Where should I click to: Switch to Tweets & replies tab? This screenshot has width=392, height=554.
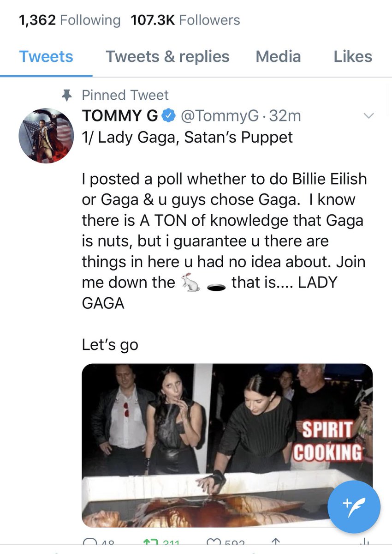167,57
